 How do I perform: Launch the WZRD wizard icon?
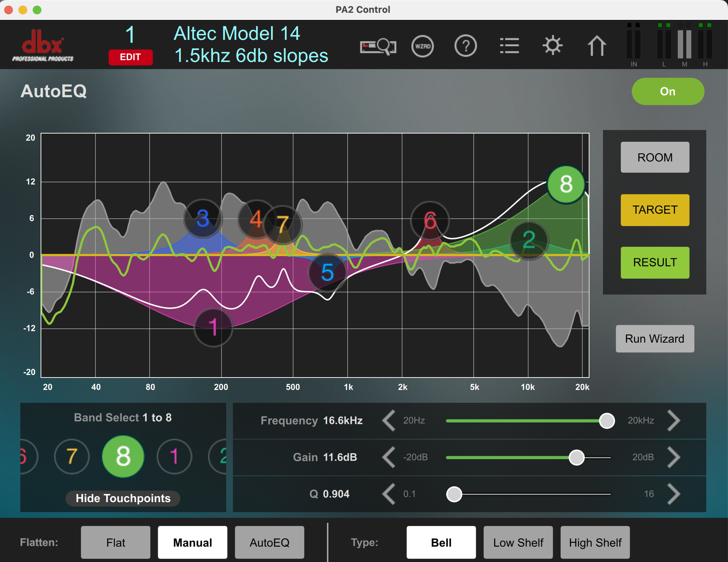tap(422, 46)
